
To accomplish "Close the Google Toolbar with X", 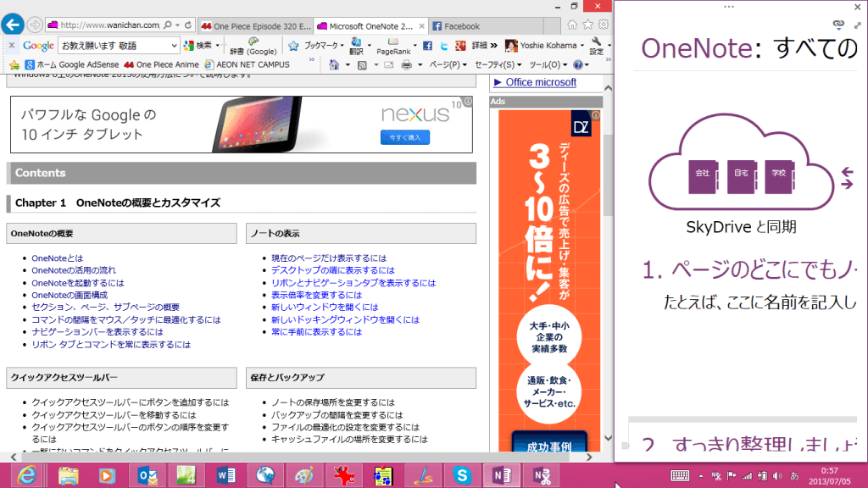I will click(x=12, y=46).
